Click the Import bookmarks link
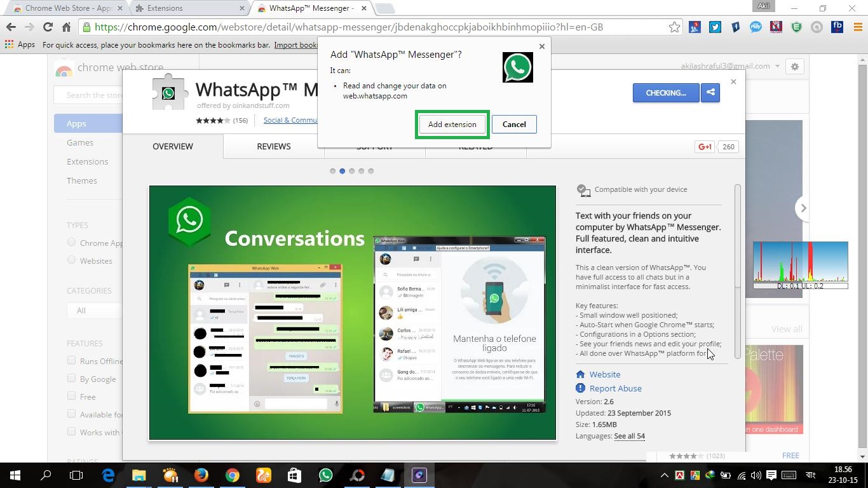The width and height of the screenshot is (868, 488). pos(296,44)
